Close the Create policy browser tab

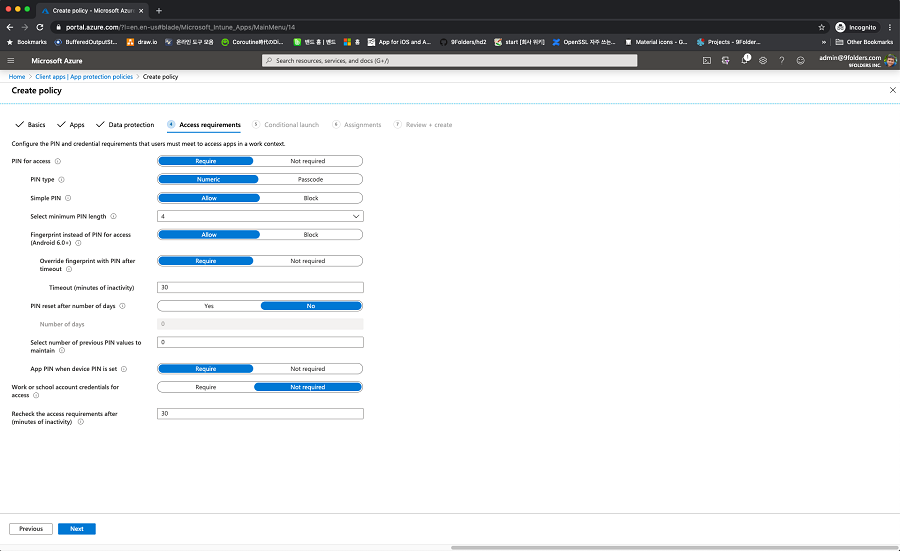tap(141, 10)
